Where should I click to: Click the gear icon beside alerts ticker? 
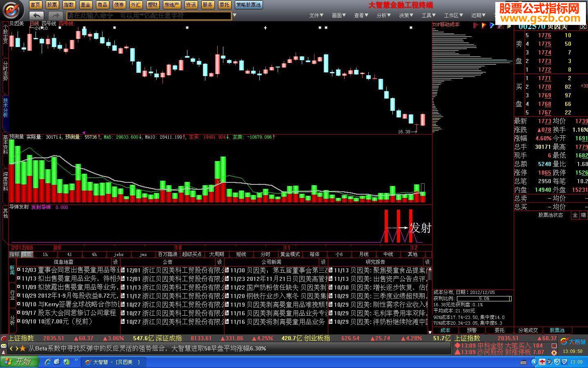coord(554,352)
